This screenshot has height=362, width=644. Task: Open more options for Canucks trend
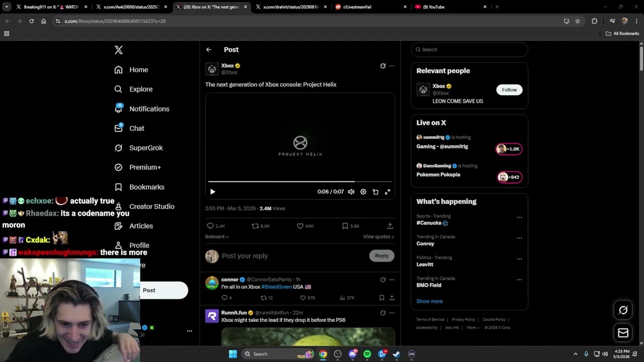point(519,218)
